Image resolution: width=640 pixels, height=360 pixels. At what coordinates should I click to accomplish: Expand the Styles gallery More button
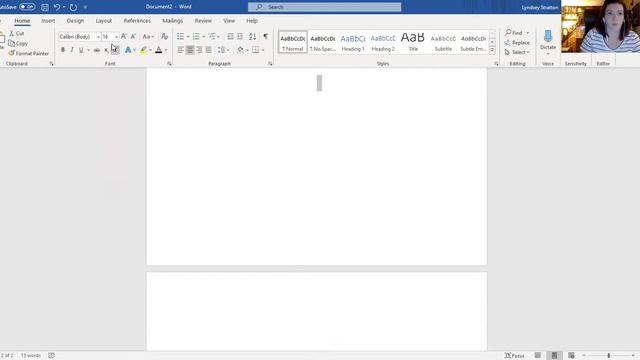[492, 51]
